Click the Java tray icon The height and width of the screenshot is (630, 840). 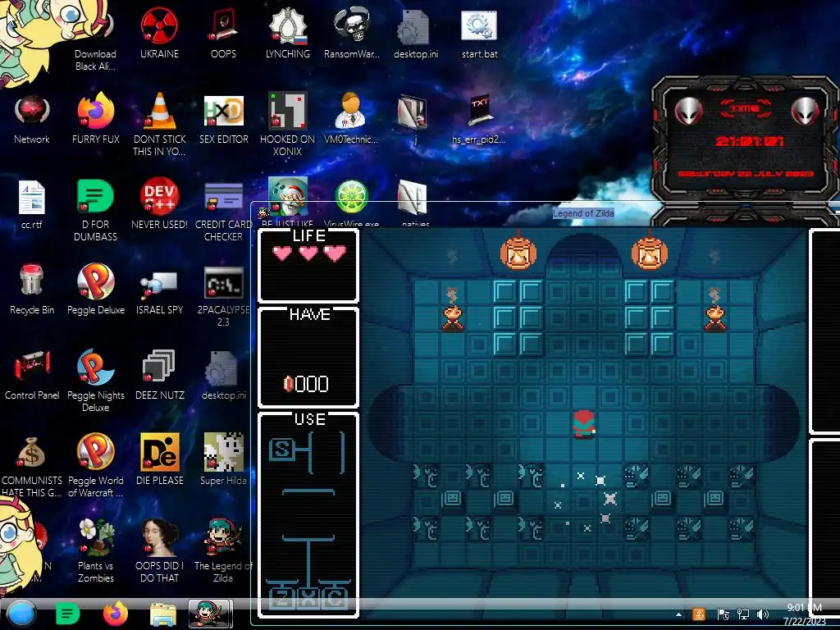tap(699, 614)
